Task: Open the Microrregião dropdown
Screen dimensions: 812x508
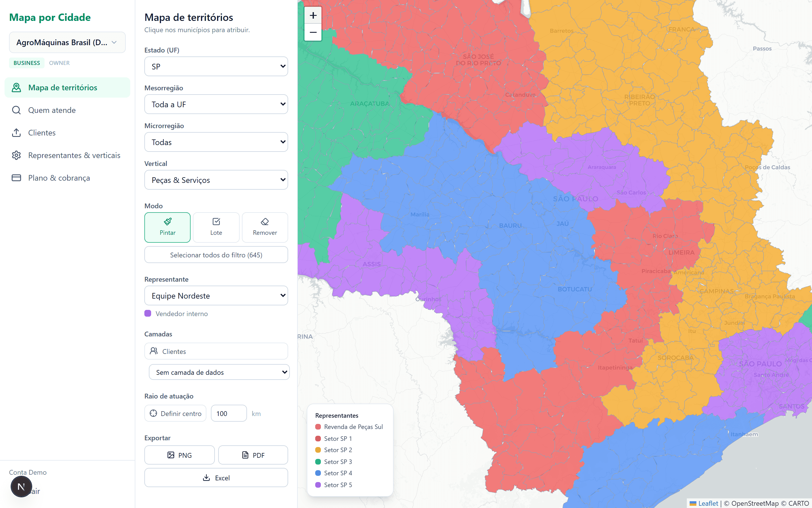Action: point(216,142)
